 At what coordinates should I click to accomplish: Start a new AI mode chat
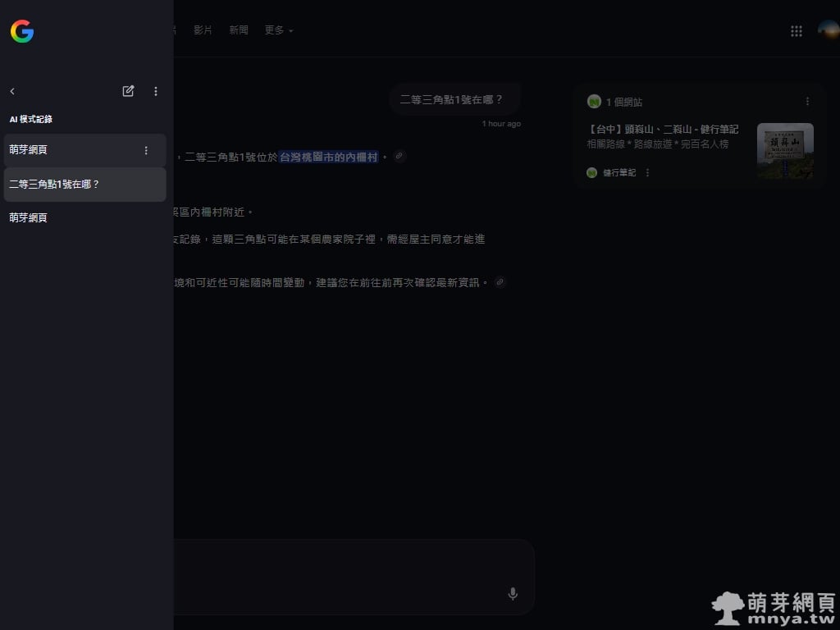(x=128, y=91)
